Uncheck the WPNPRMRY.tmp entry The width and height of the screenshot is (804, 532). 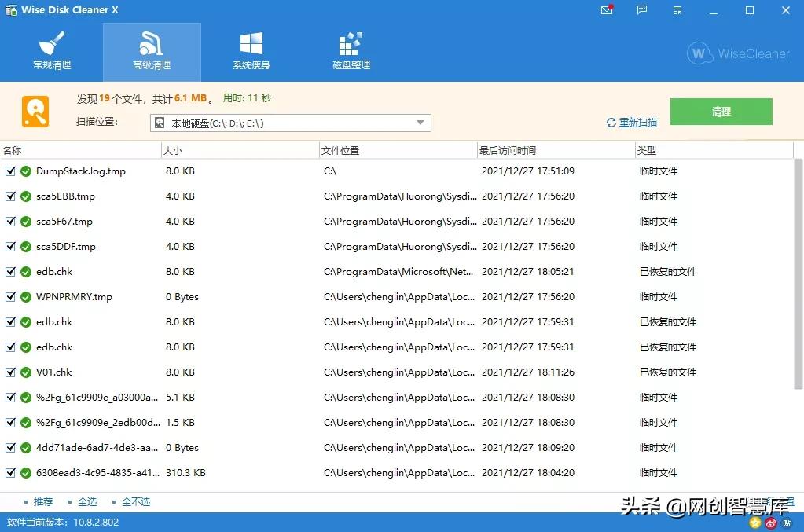[x=10, y=296]
